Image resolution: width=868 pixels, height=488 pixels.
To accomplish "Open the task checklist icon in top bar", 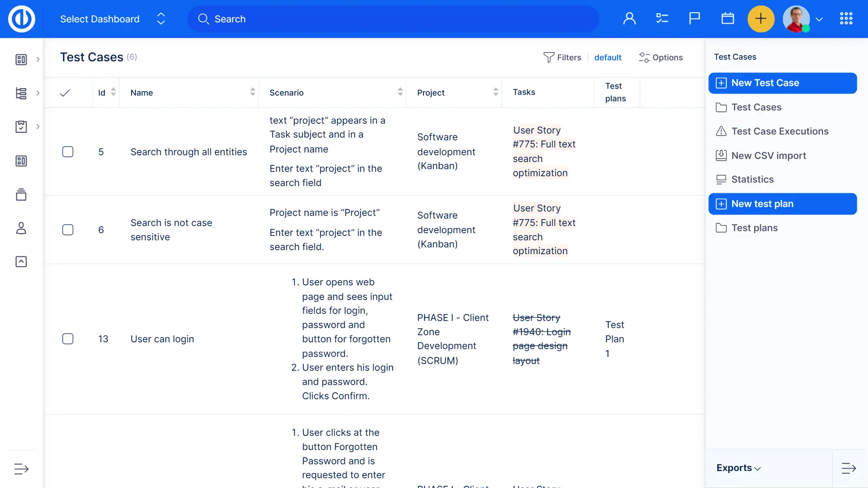I will tap(662, 19).
